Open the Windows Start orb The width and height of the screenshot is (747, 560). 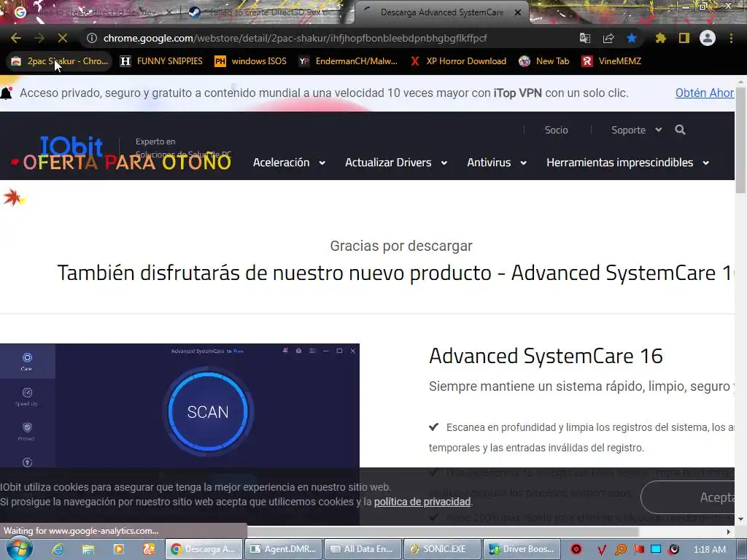tap(19, 548)
